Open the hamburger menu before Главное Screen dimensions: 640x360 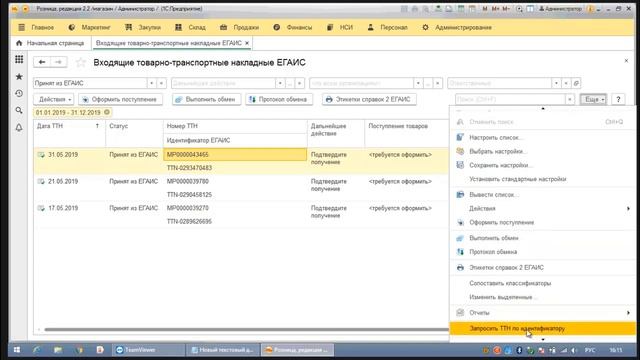click(21, 27)
